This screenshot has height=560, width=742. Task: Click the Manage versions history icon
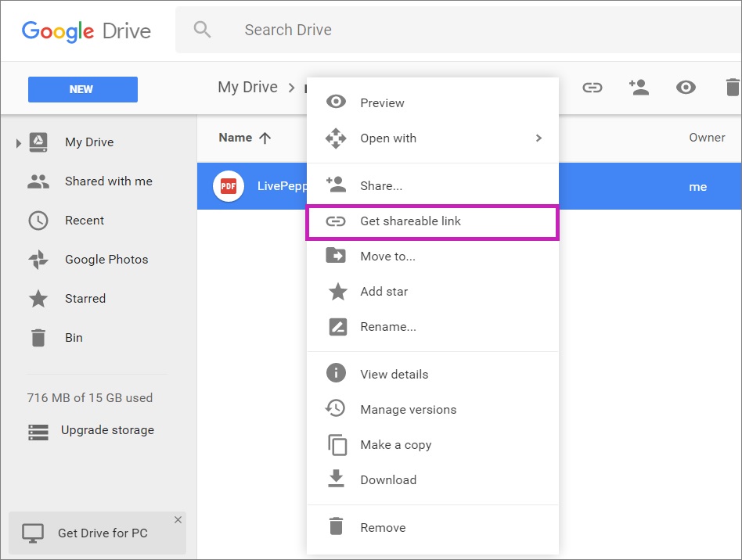(336, 408)
